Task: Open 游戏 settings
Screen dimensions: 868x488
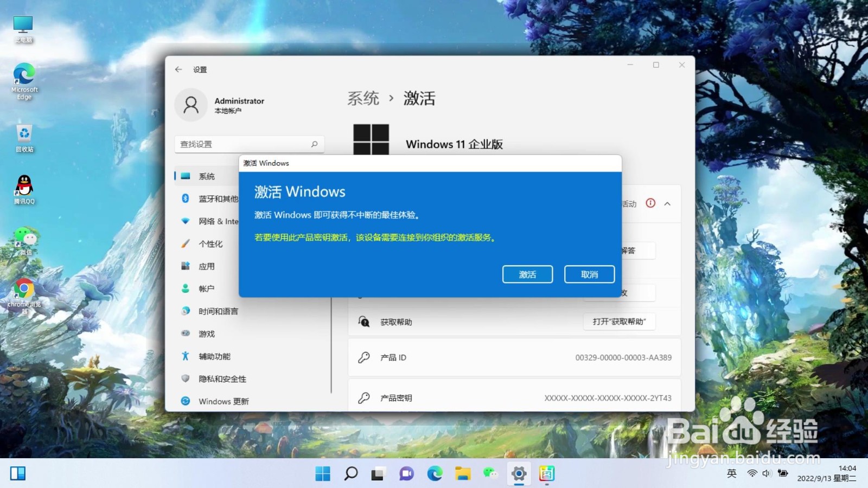Action: (x=207, y=334)
